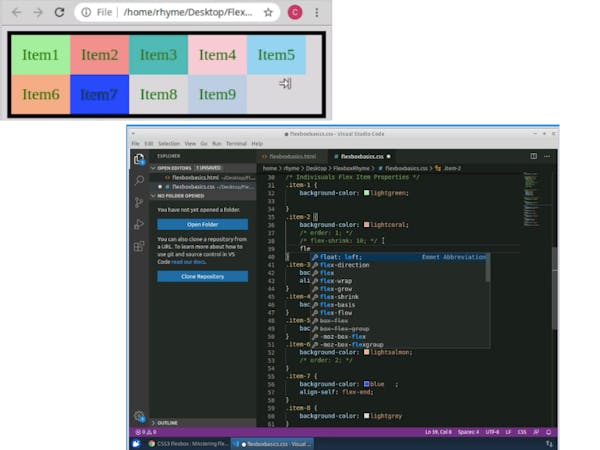Screen dimensions: 600x450
Task: Click the site info icon in the address bar
Action: pyautogui.click(x=86, y=13)
